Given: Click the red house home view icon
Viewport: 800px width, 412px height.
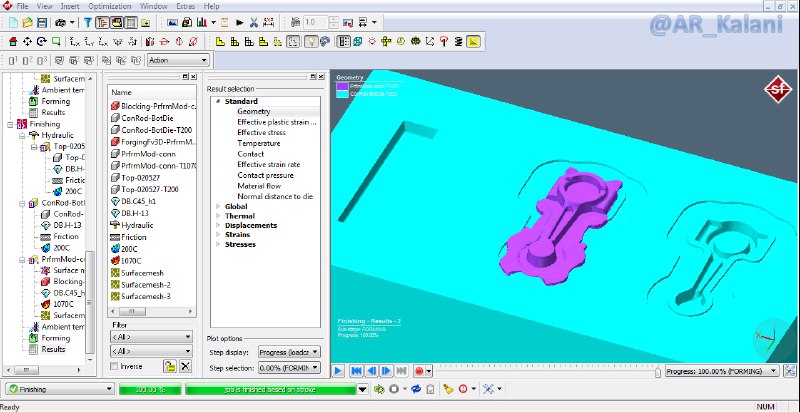Looking at the screenshot, I should coord(13,42).
